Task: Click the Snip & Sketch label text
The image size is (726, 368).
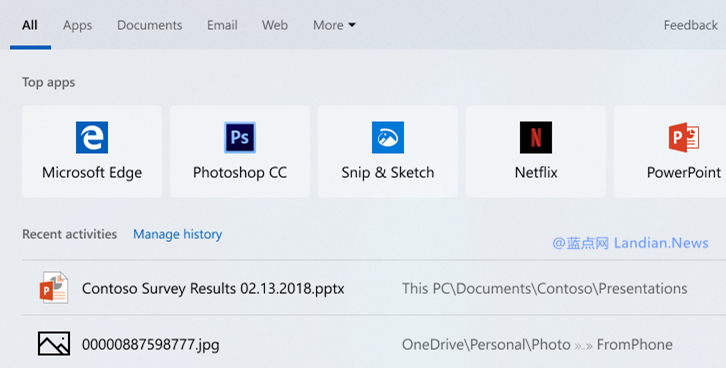Action: 388,173
